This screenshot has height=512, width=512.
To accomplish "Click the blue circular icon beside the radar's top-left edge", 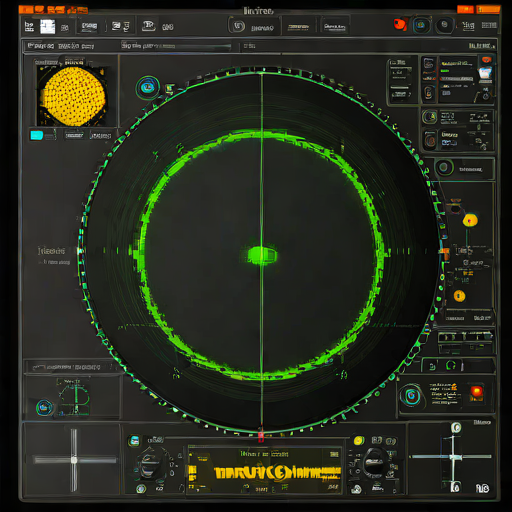I will pos(148,88).
